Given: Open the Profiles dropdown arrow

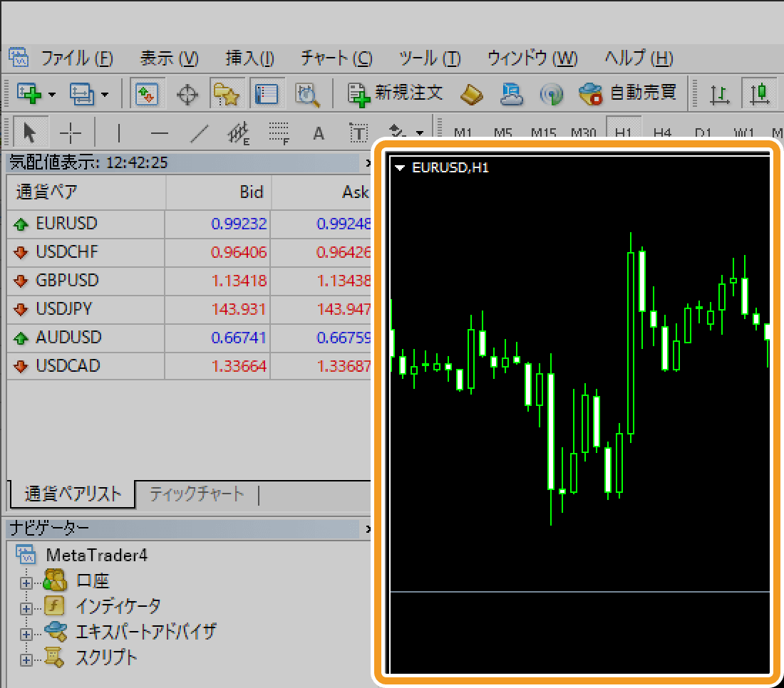Looking at the screenshot, I should 105,94.
